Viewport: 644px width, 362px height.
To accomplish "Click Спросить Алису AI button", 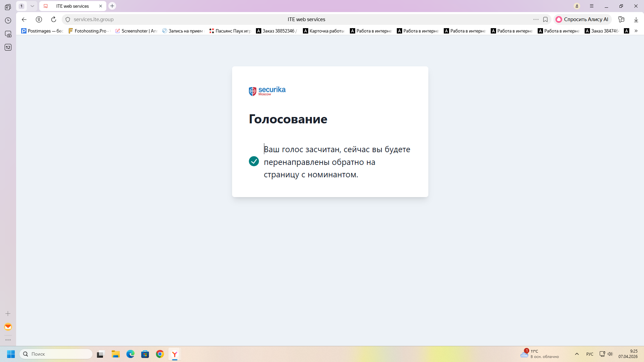I will click(x=582, y=19).
